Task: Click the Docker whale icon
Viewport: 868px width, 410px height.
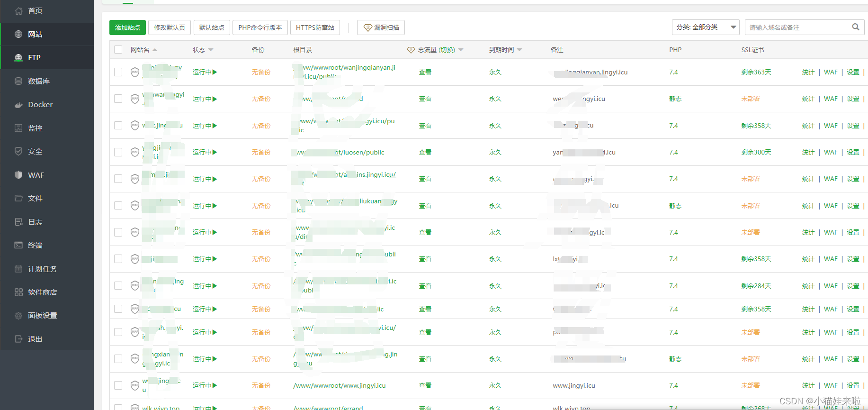Action: 18,105
